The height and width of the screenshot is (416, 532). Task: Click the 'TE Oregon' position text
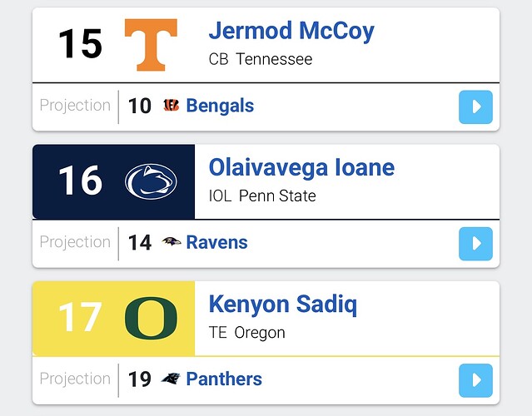pyautogui.click(x=246, y=333)
